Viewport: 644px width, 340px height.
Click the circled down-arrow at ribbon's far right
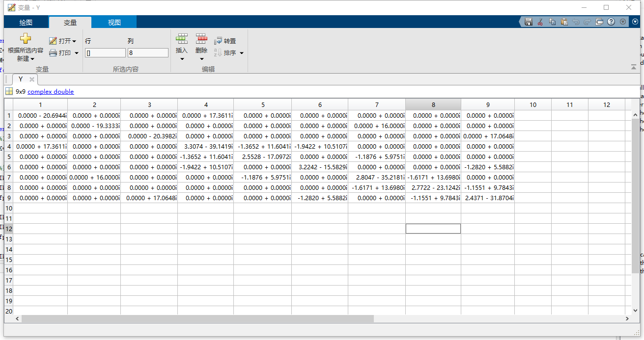[x=635, y=22]
